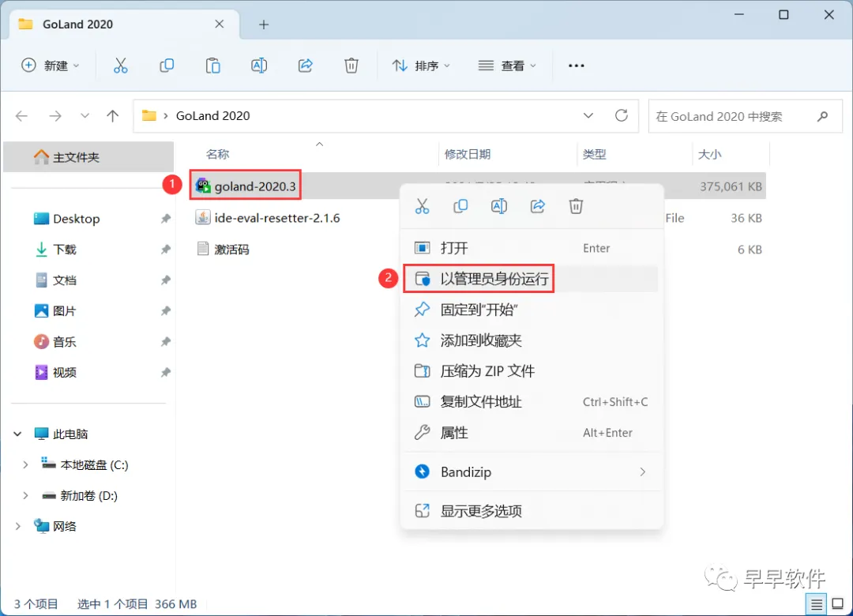853x616 pixels.
Task: Click Cut icon in the context menu
Action: [x=422, y=206]
